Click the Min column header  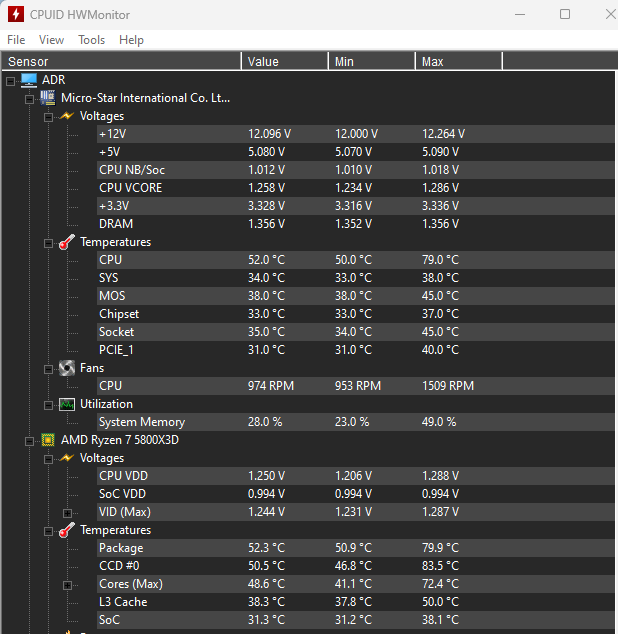coord(372,61)
